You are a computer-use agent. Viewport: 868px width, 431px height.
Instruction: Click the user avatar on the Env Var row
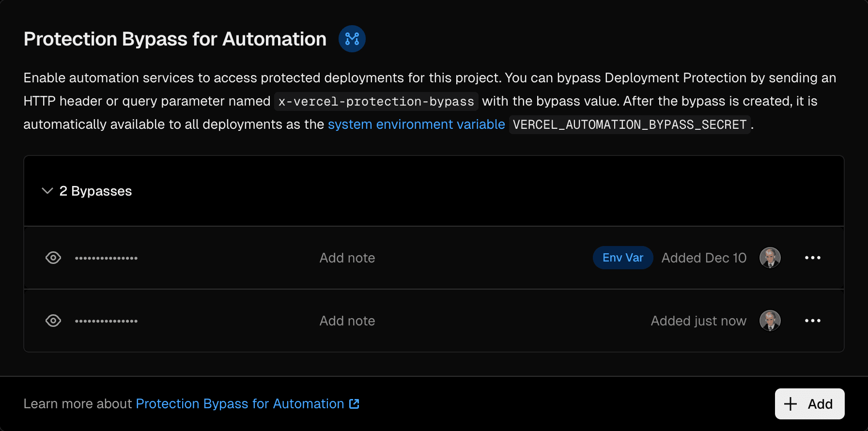(x=770, y=258)
